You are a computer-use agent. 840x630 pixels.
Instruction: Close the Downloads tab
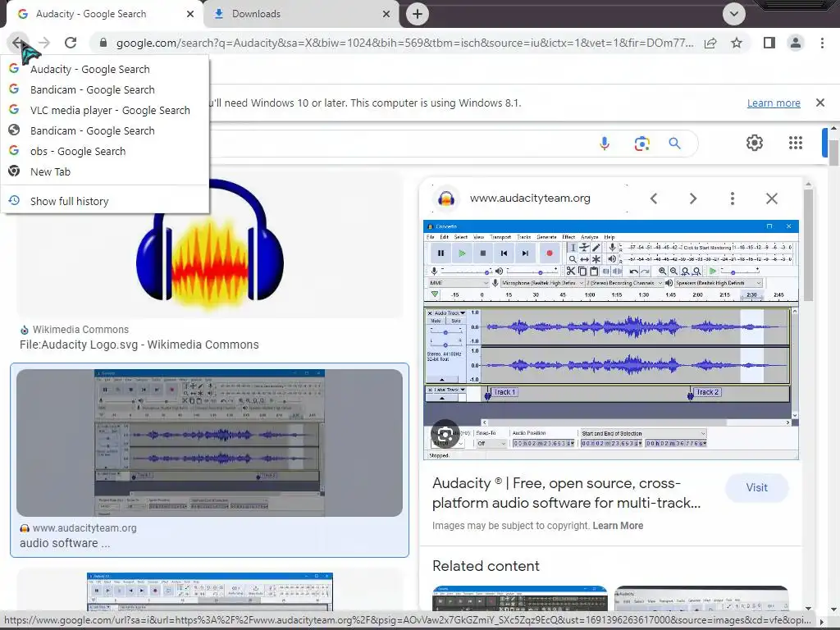click(x=386, y=14)
